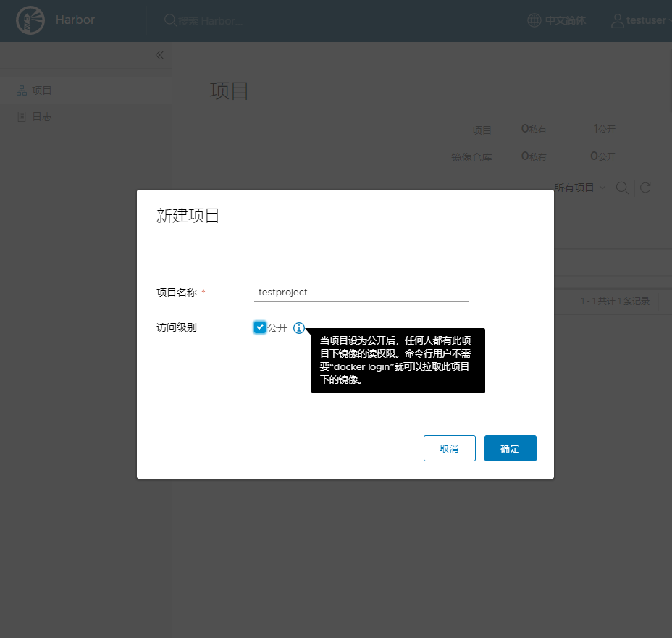The height and width of the screenshot is (638, 672).
Task: Click the project list search magnifier icon
Action: (x=622, y=188)
